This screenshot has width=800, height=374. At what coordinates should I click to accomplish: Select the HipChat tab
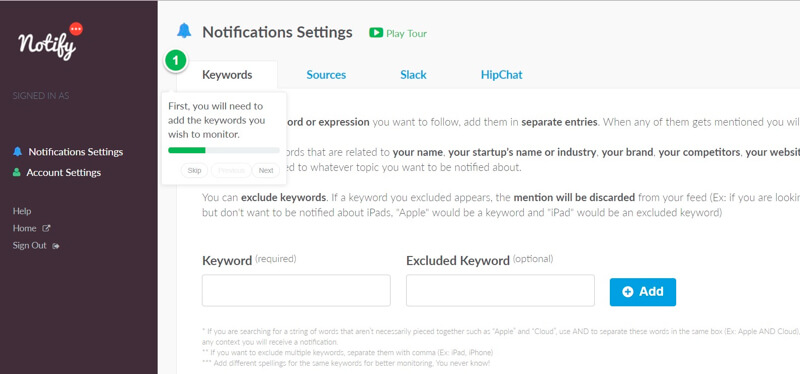502,75
